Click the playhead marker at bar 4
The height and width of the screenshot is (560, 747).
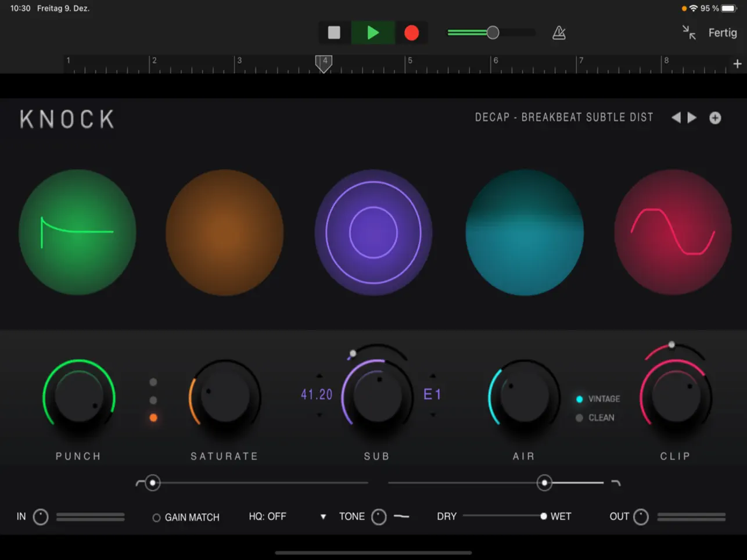pos(324,63)
